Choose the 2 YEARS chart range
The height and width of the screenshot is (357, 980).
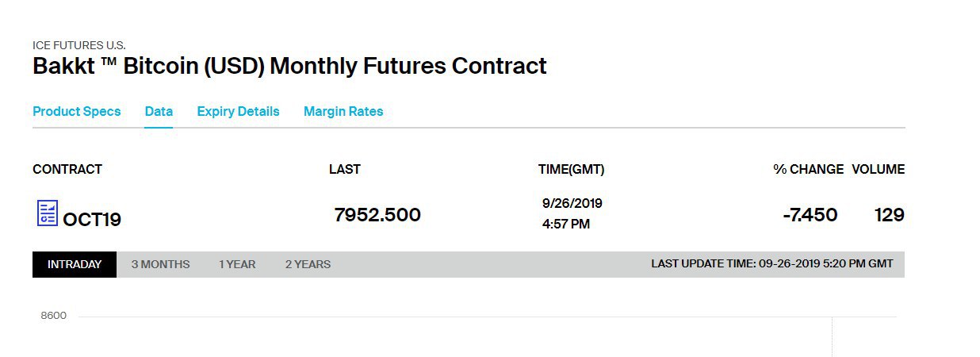click(x=308, y=264)
